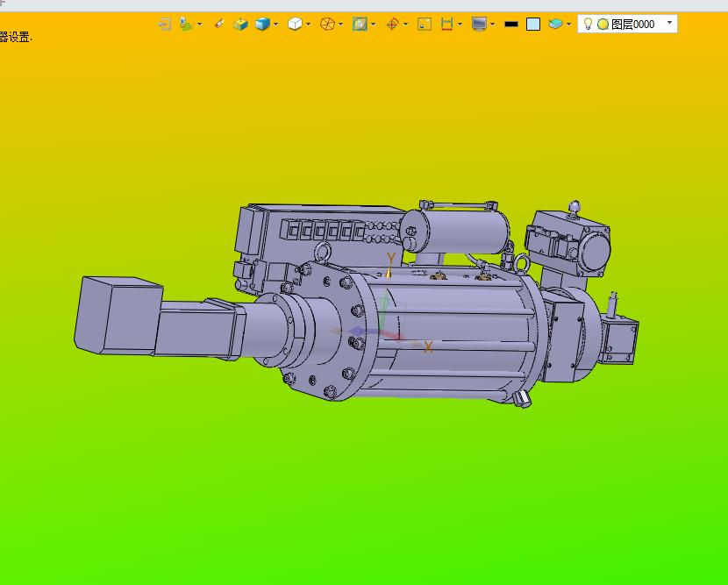Open the zoom window dropdown arrow
The image size is (728, 585).
(374, 25)
